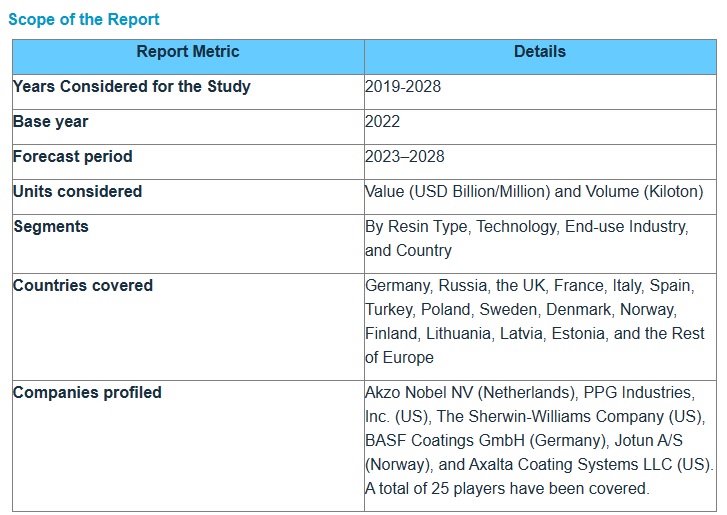Click the 'Rest of Europe' text line
This screenshot has height=515, width=727.
(400, 358)
